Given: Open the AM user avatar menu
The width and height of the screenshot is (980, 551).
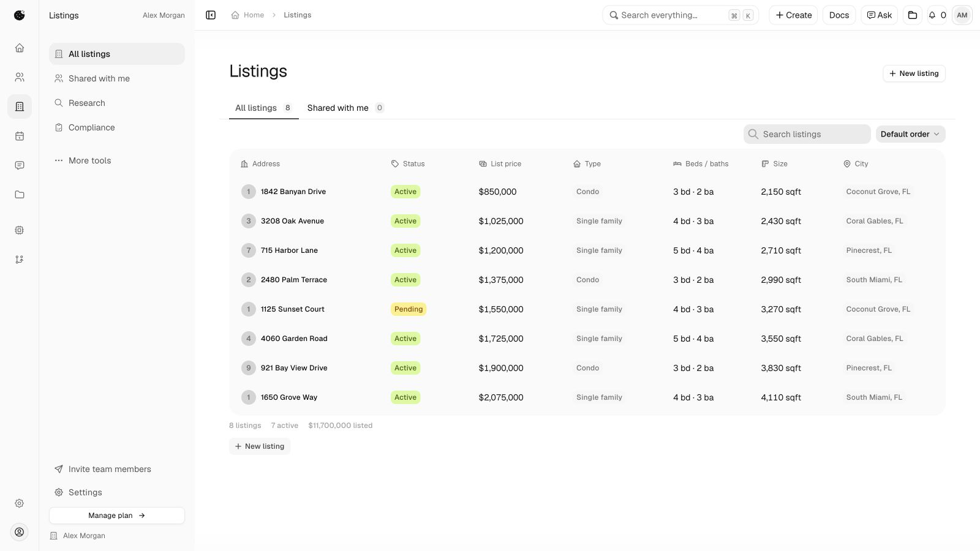Looking at the screenshot, I should (x=962, y=15).
